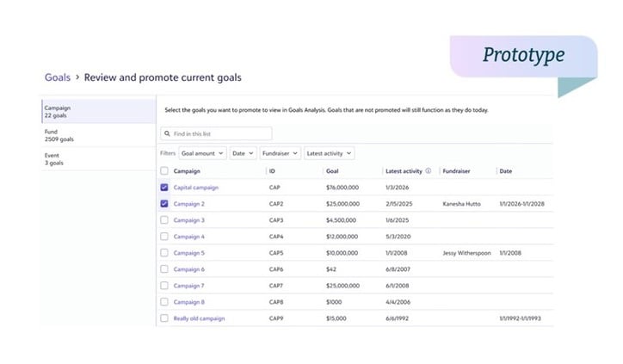Click the CAP5 ID cell

click(276, 253)
